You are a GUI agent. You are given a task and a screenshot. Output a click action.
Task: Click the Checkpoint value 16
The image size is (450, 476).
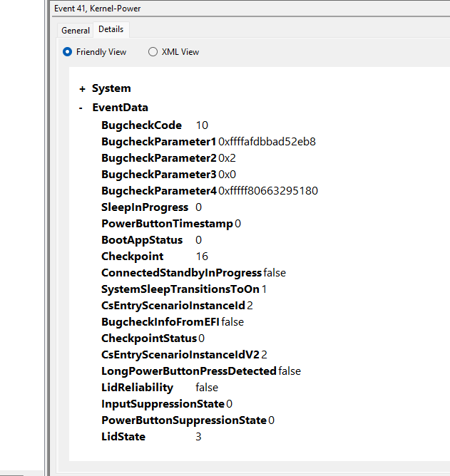click(x=202, y=257)
